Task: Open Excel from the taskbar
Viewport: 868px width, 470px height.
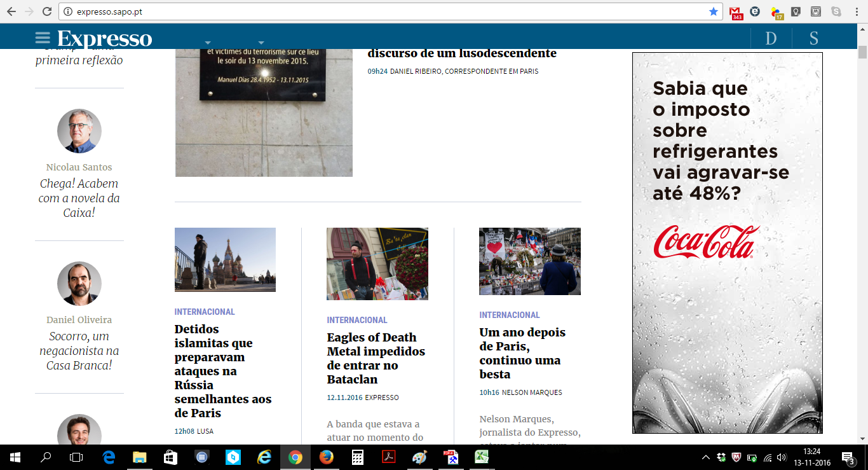Action: click(482, 457)
